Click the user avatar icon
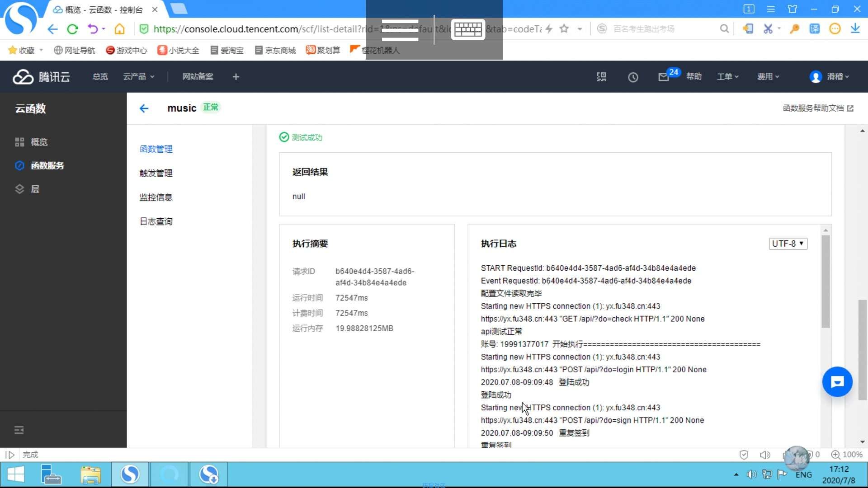This screenshot has width=868, height=488. pyautogui.click(x=816, y=77)
